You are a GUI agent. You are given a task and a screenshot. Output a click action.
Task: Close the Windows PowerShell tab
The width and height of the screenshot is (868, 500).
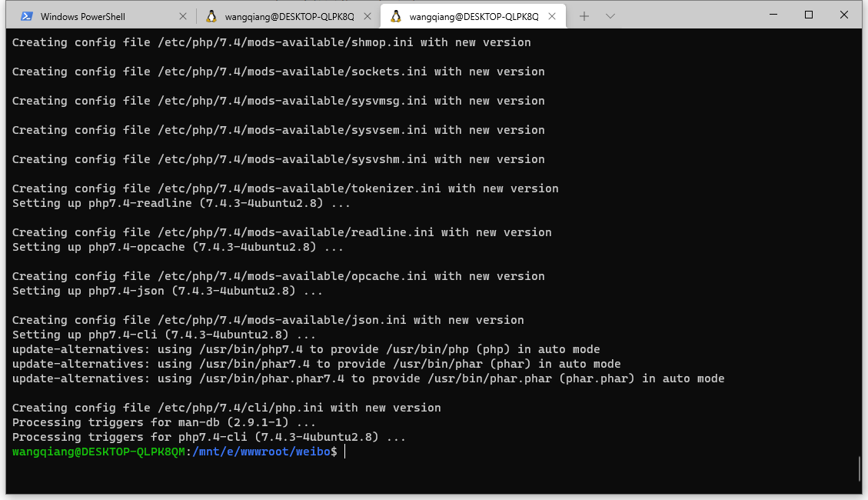click(x=182, y=16)
